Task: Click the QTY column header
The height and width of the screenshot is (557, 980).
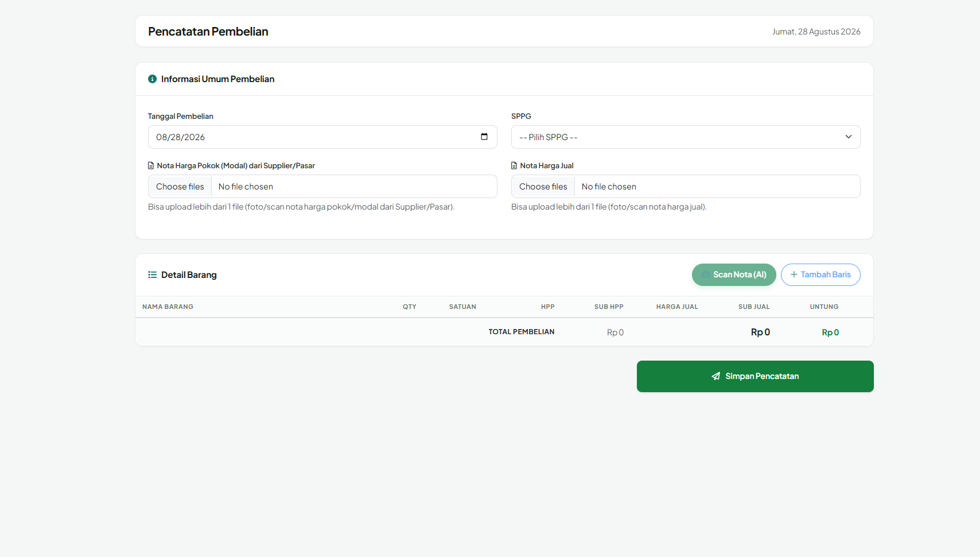Action: tap(410, 307)
